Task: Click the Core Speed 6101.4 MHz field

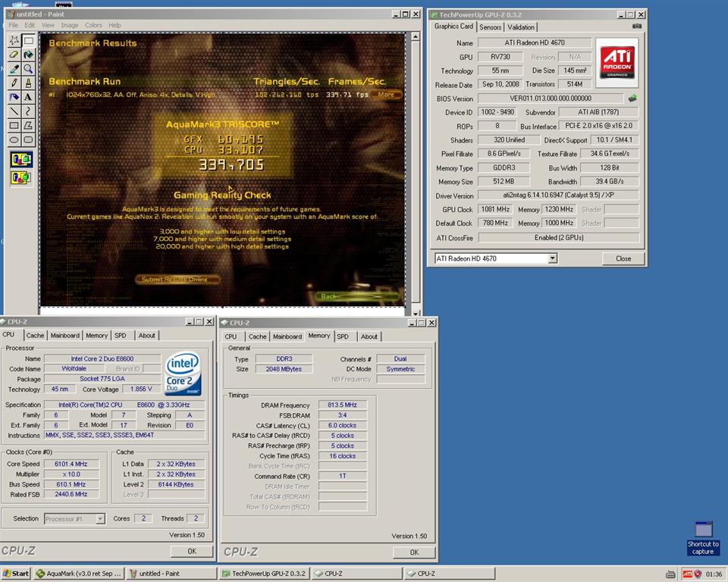Action: click(x=71, y=464)
